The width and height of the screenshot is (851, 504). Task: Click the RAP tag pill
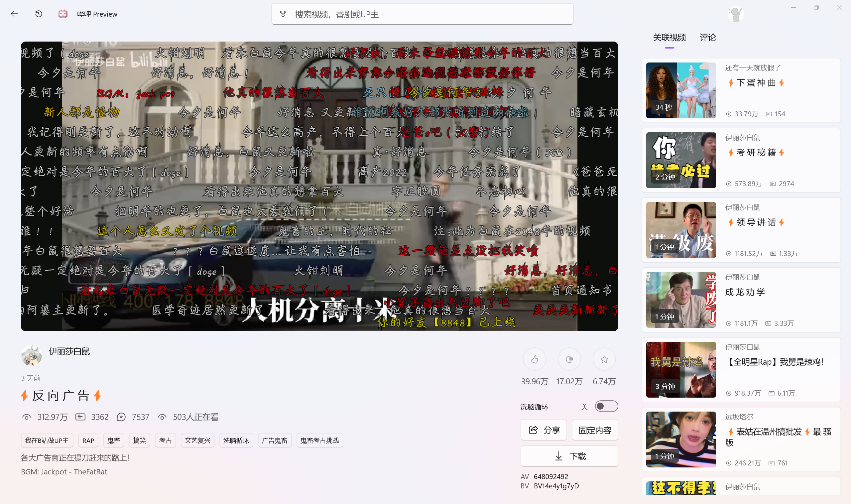click(x=88, y=440)
